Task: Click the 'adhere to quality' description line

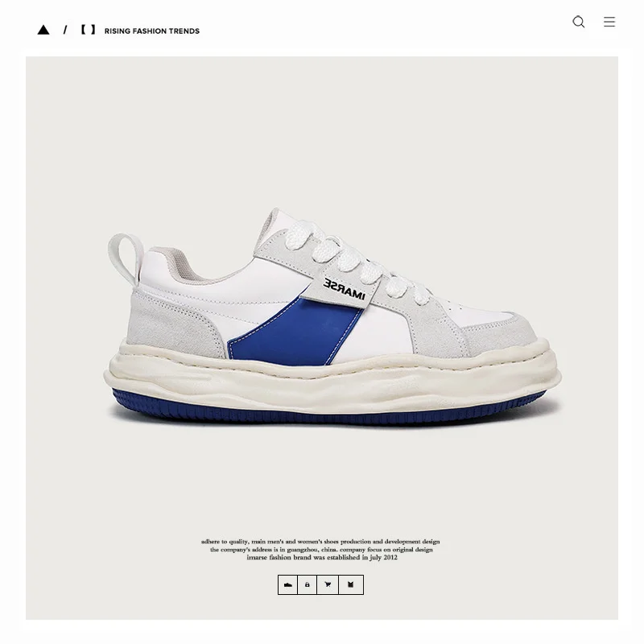Action: point(320,541)
